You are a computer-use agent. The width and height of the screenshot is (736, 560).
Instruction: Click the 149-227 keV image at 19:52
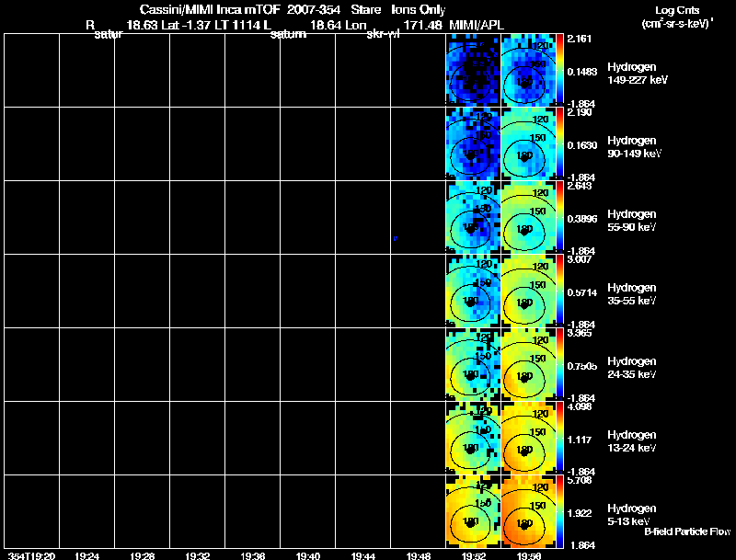[x=473, y=70]
